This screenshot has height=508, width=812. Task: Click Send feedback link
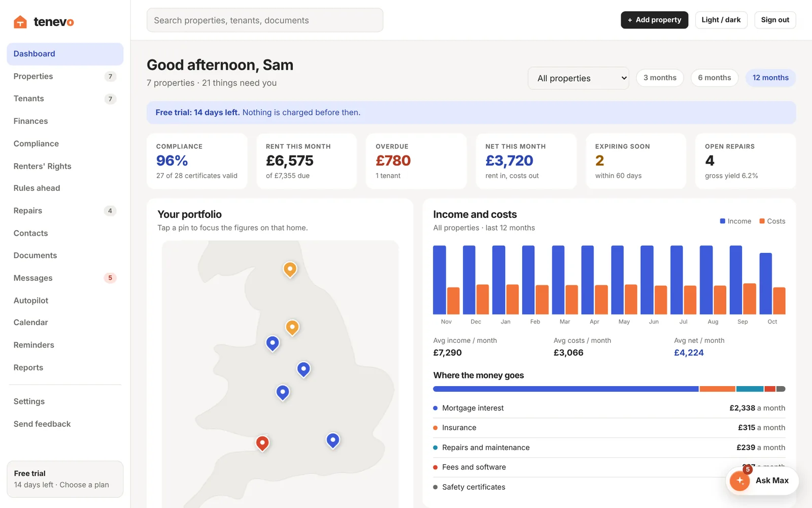[65, 424]
